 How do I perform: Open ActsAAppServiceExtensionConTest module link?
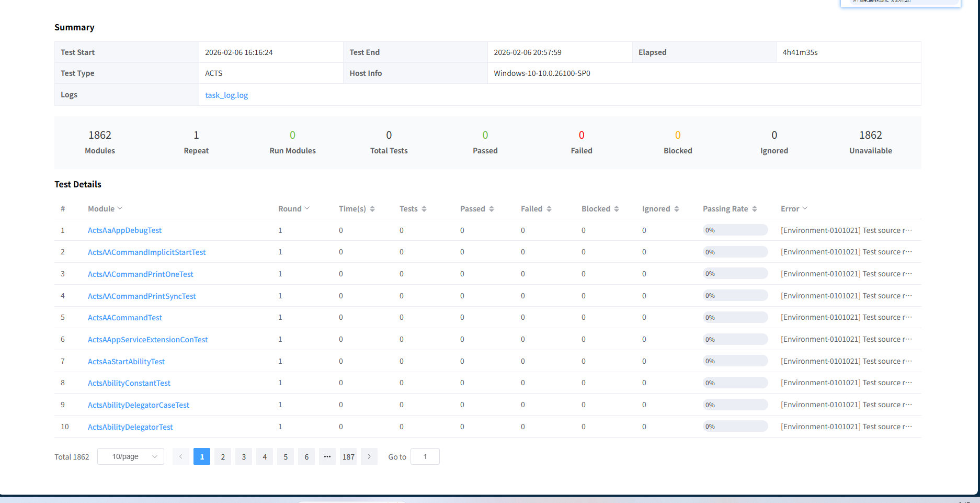click(147, 340)
